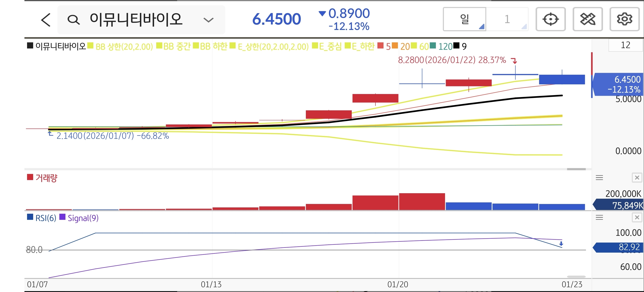This screenshot has height=292, width=644.
Task: Click the RSI(6) indicator label
Action: [x=46, y=218]
